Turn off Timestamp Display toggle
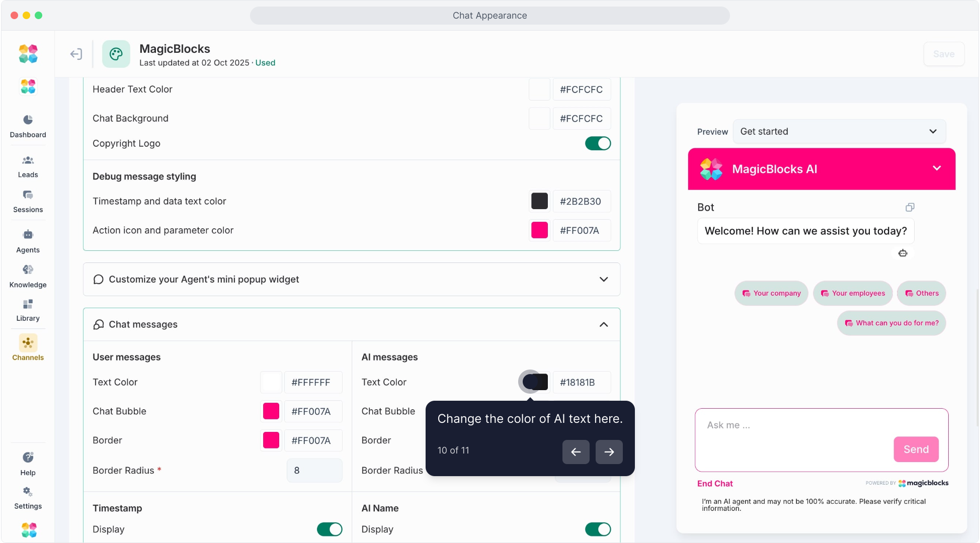980x543 pixels. pos(330,529)
